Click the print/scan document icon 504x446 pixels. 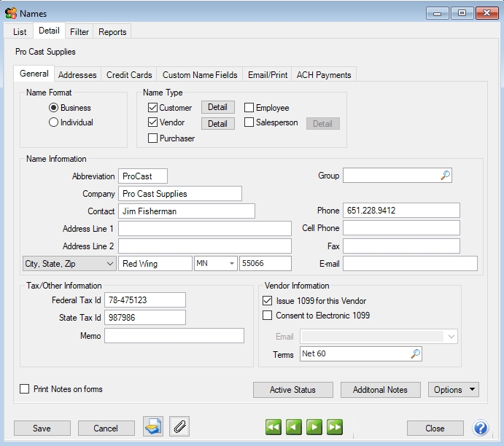pos(152,427)
